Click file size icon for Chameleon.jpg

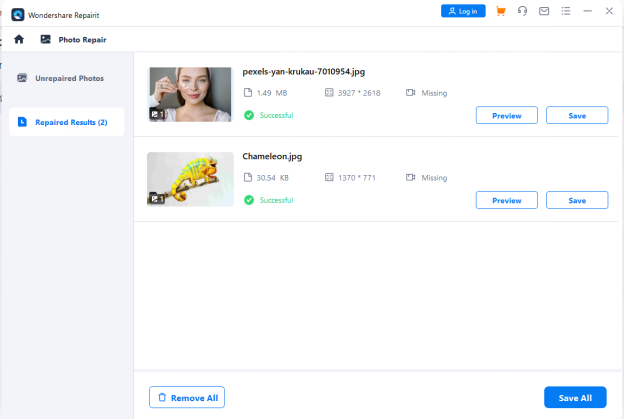pyautogui.click(x=248, y=177)
